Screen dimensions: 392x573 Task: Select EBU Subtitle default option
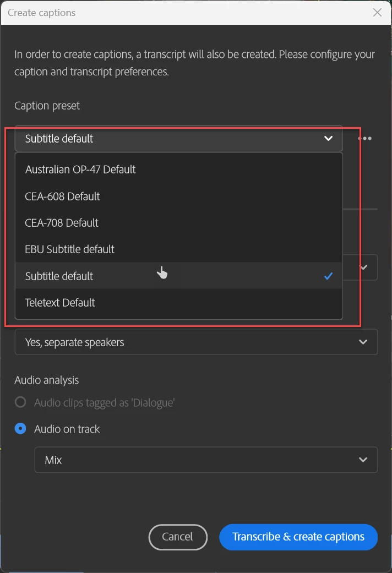69,249
